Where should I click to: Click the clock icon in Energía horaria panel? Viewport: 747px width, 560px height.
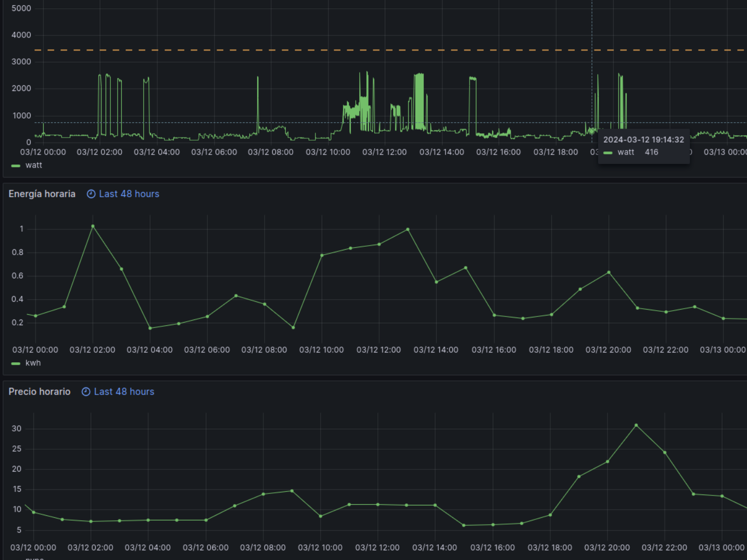(x=91, y=194)
